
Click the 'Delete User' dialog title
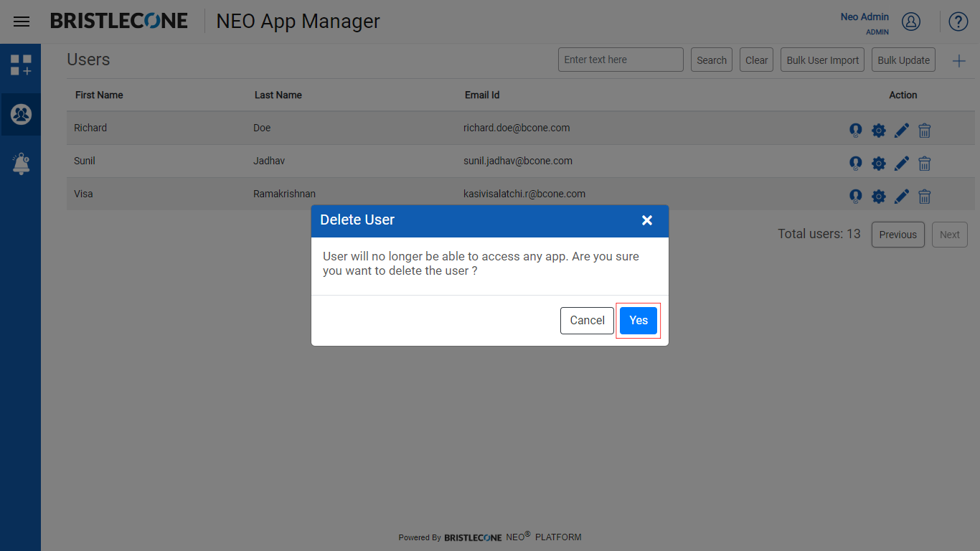(357, 220)
